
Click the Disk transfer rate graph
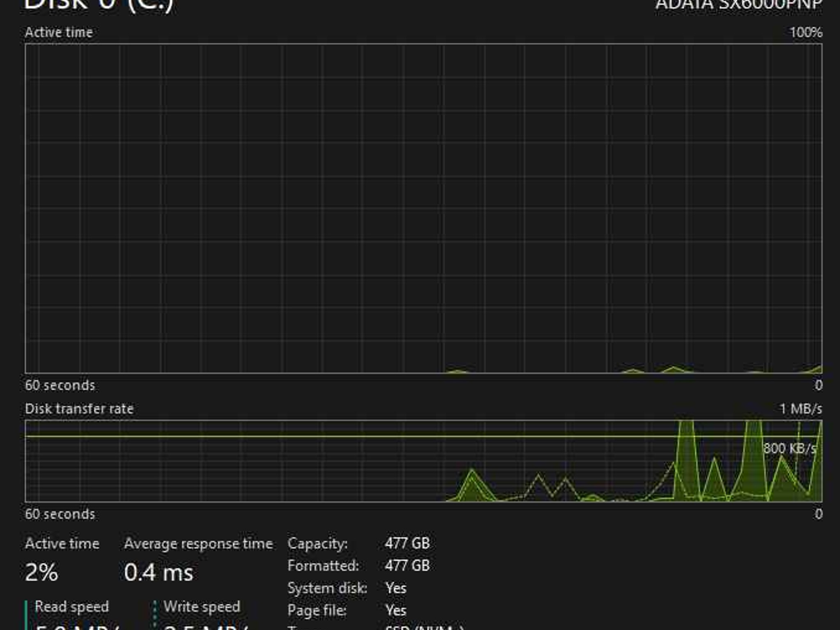point(423,461)
